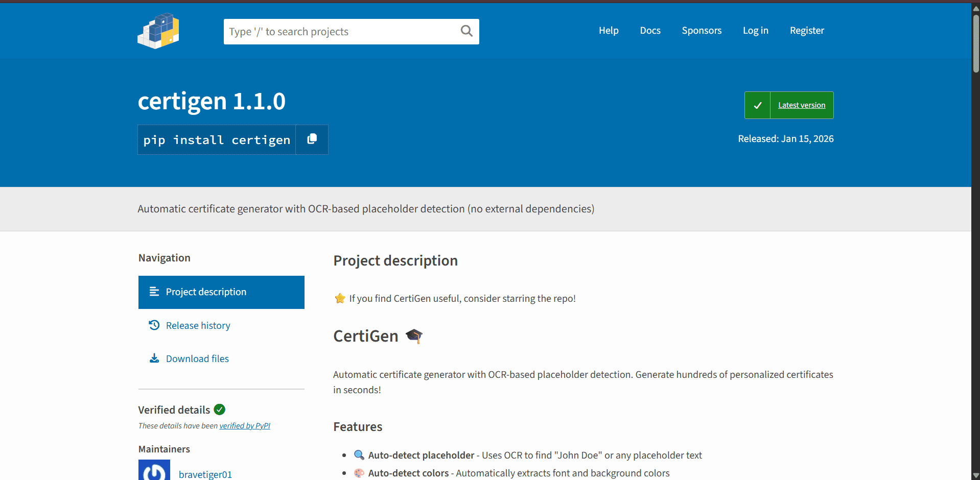Click the PyPI logo in the header
The height and width of the screenshot is (480, 980).
pos(158,31)
